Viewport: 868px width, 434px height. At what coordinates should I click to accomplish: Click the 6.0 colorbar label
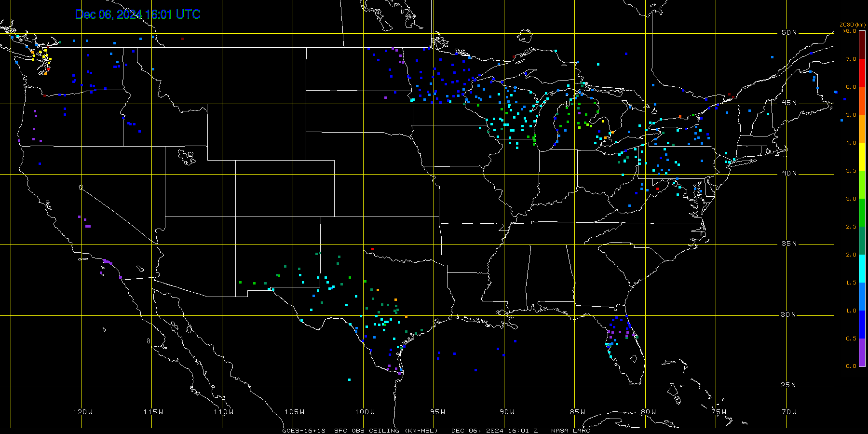tap(851, 87)
